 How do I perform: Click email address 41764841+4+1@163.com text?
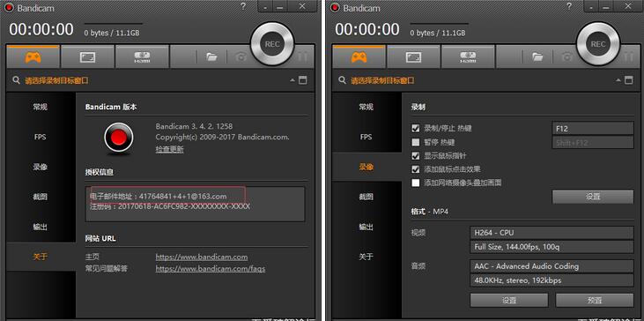point(182,196)
